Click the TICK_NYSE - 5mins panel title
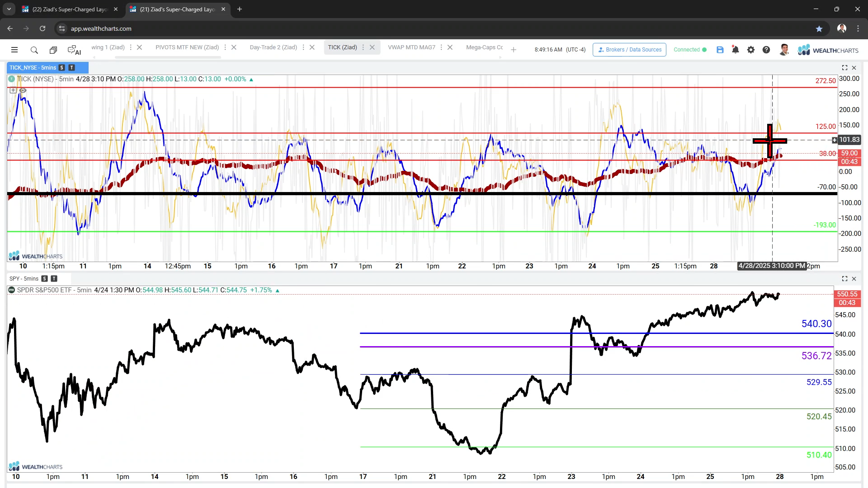 click(x=33, y=68)
